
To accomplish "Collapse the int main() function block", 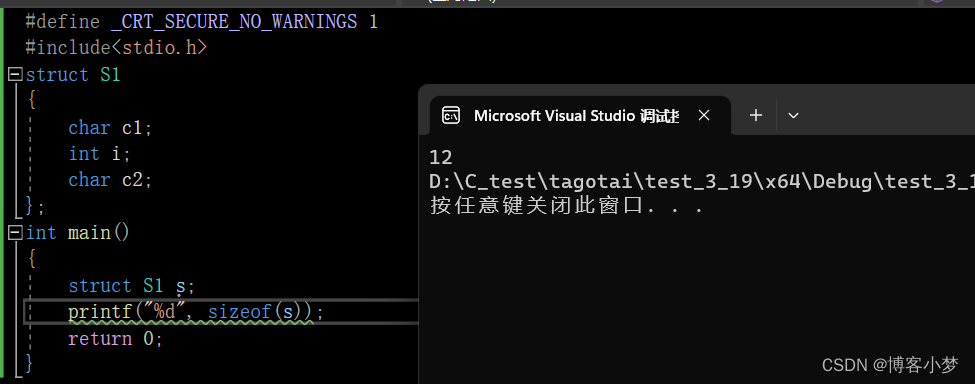I will point(15,233).
